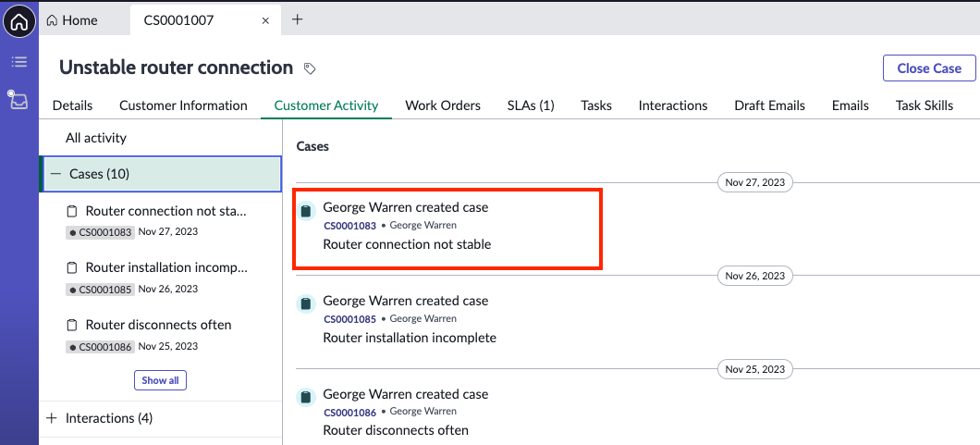Screen dimensions: 980x445
Task: Click the George Warren name under CS0001086
Action: (x=423, y=412)
